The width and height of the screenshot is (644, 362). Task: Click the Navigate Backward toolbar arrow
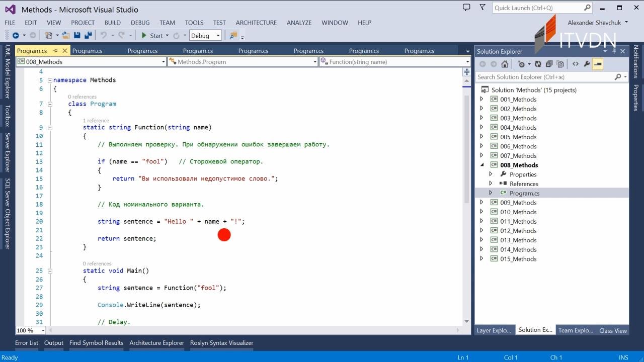point(16,35)
